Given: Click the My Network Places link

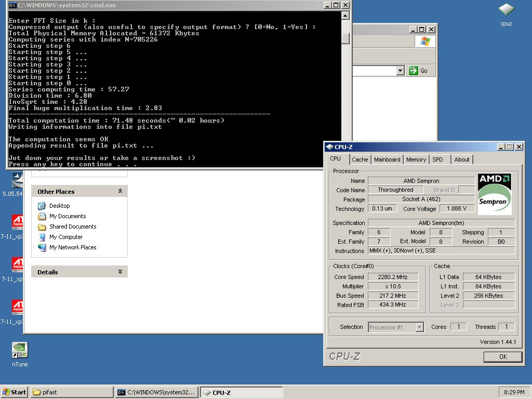Looking at the screenshot, I should click(x=73, y=247).
